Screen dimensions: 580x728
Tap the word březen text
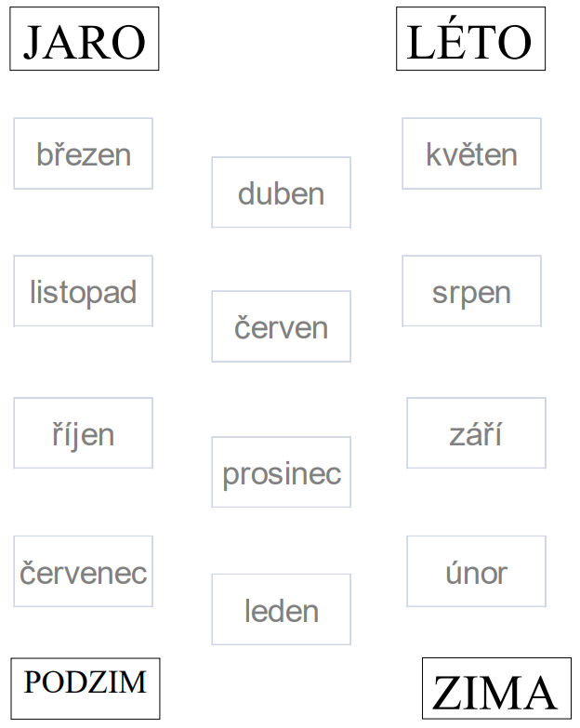[84, 154]
